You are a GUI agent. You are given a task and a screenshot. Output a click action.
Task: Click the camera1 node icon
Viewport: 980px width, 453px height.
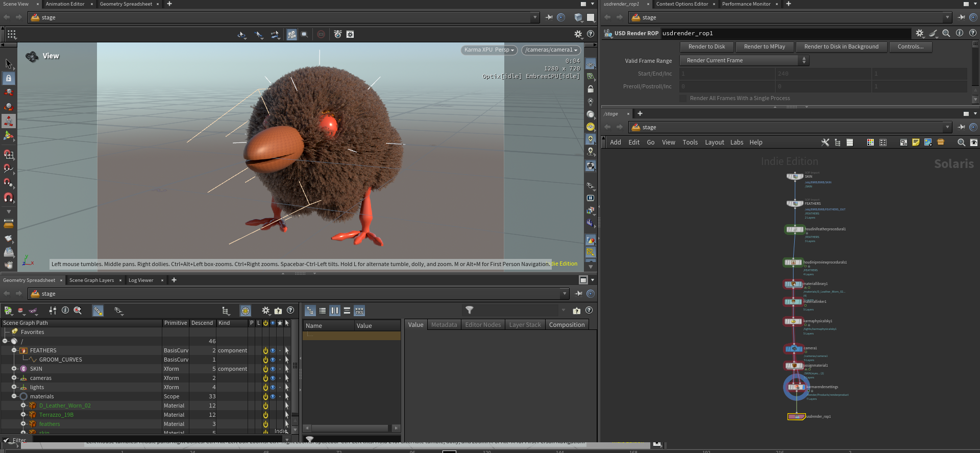794,349
